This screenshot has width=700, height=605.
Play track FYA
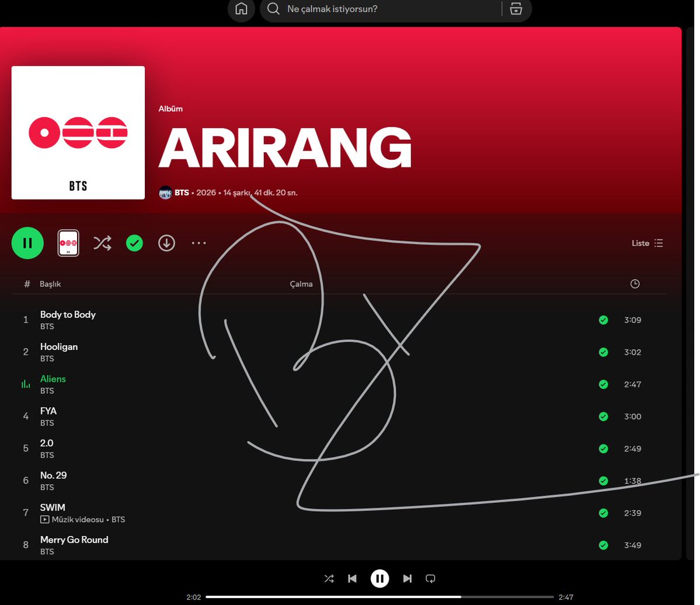pos(48,411)
